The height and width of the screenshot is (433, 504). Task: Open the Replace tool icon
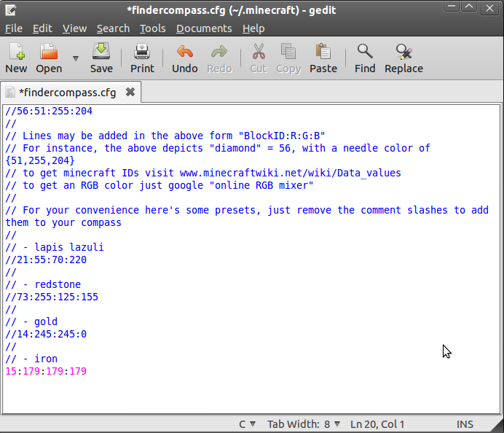(x=404, y=52)
